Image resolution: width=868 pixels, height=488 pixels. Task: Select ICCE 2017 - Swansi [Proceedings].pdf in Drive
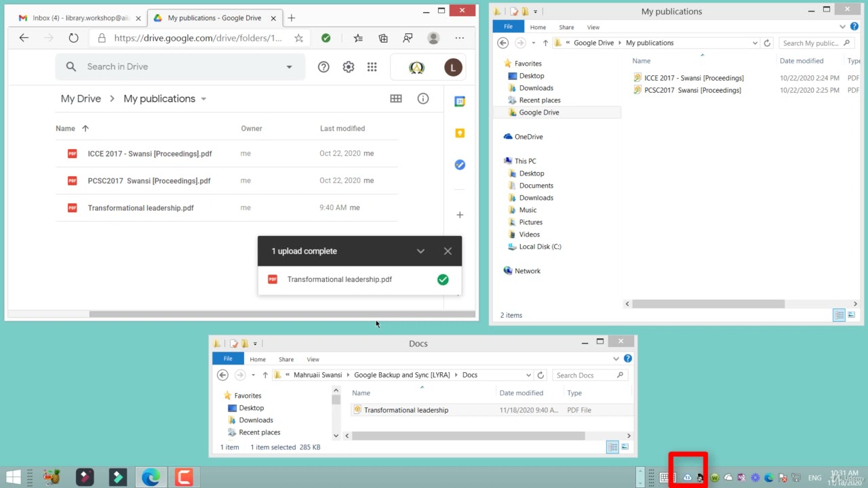(x=226, y=153)
